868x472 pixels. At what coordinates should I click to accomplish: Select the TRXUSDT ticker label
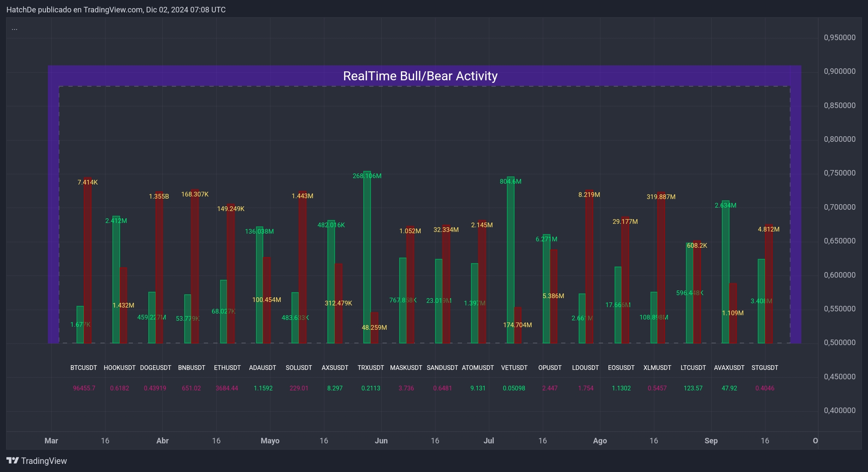pos(370,367)
